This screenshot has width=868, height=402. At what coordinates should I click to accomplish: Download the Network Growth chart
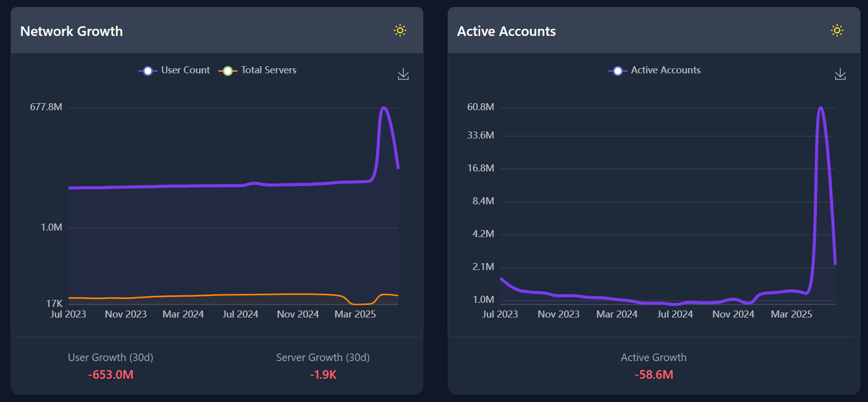click(x=403, y=74)
